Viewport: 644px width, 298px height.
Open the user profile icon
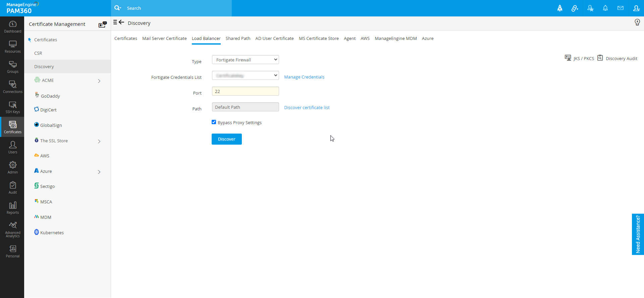(636, 8)
